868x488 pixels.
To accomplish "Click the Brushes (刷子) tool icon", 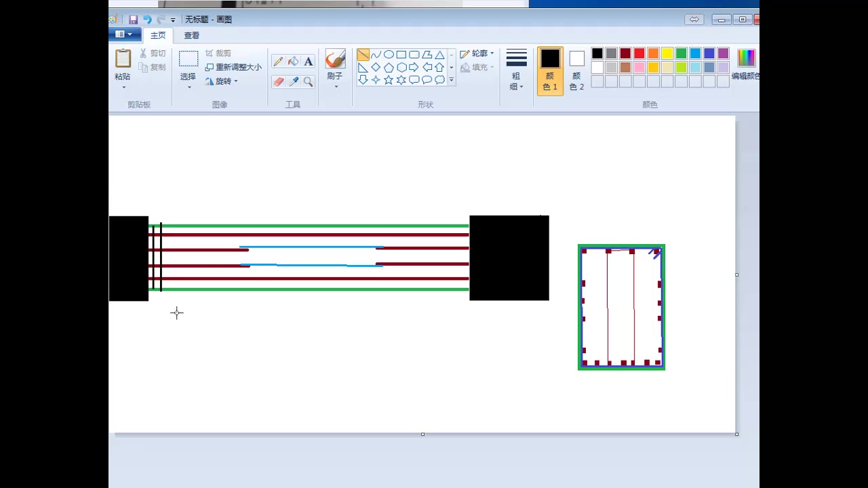I will (335, 59).
